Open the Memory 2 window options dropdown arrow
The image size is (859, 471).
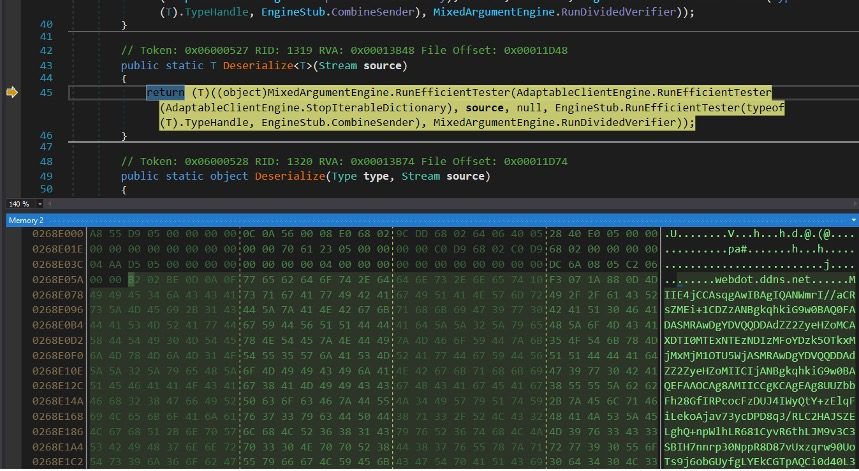coord(854,221)
